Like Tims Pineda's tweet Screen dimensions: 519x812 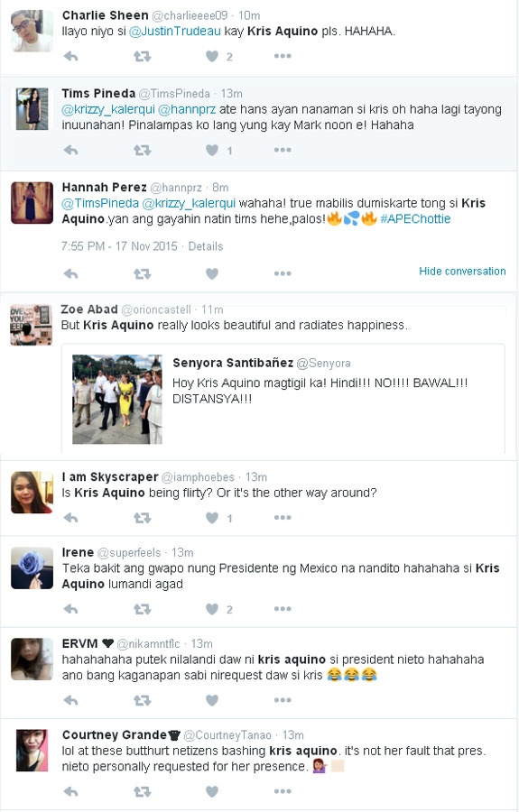pos(212,150)
